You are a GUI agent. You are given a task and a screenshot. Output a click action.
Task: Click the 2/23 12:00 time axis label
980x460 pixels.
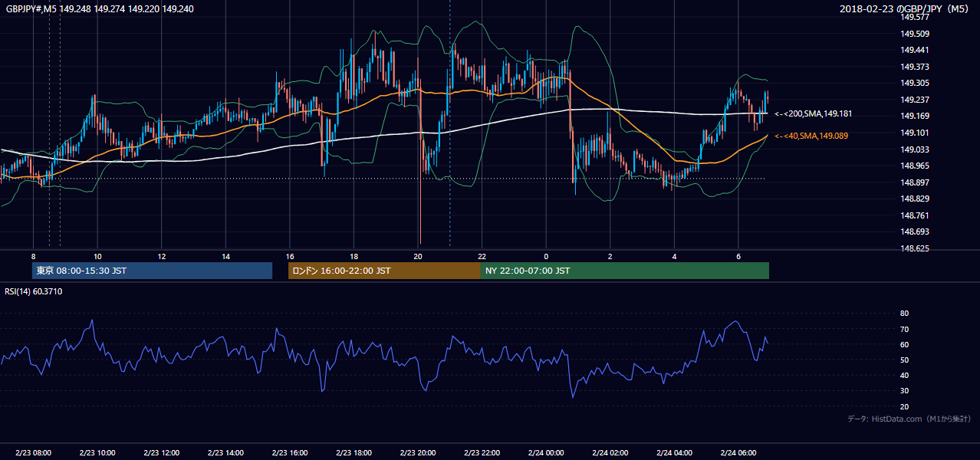[161, 452]
